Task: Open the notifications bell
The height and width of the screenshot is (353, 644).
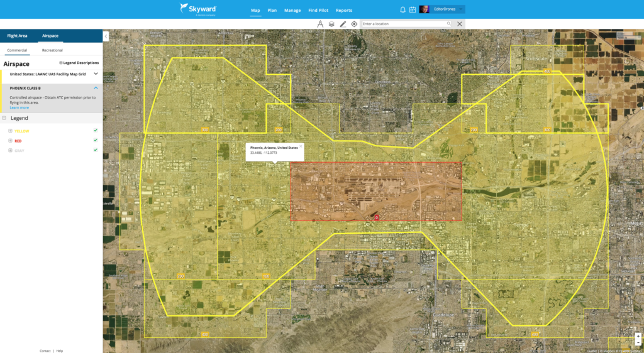Action: pyautogui.click(x=402, y=9)
